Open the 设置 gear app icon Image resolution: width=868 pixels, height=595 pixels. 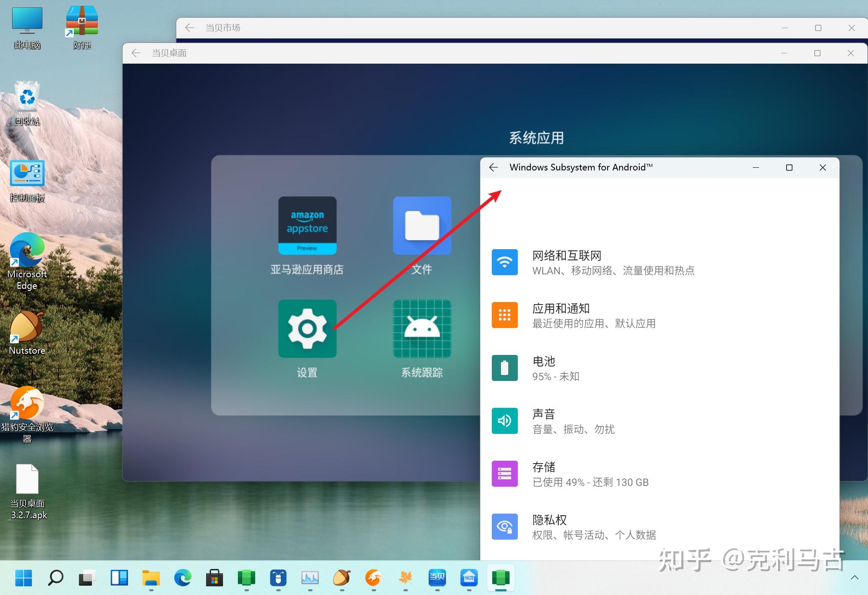(307, 328)
